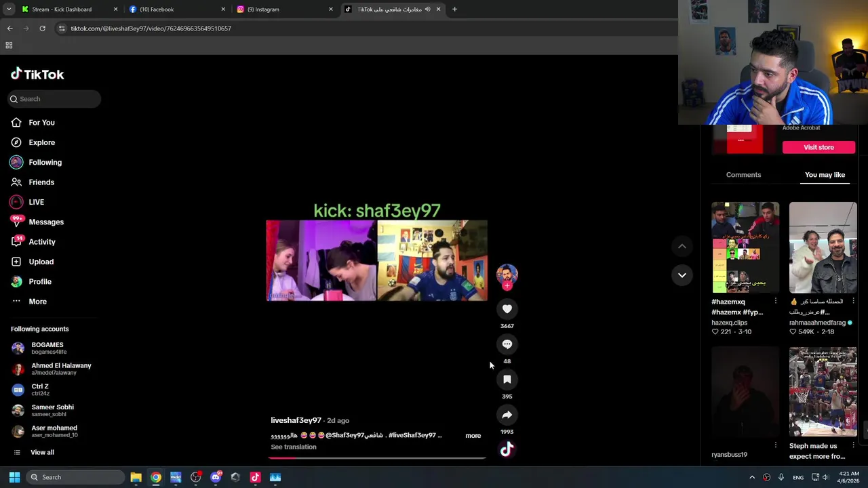
Task: Switch to the Kick Dashboard browser tab
Action: pos(68,9)
